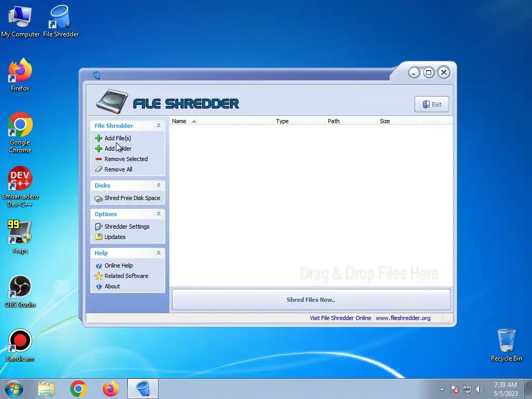
Task: Open Chrome from the taskbar
Action: click(x=78, y=389)
